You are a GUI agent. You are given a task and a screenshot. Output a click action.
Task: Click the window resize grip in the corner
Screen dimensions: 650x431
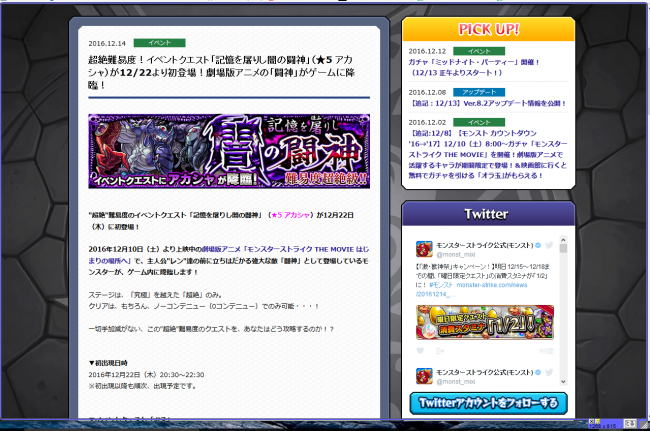[x=645, y=424]
